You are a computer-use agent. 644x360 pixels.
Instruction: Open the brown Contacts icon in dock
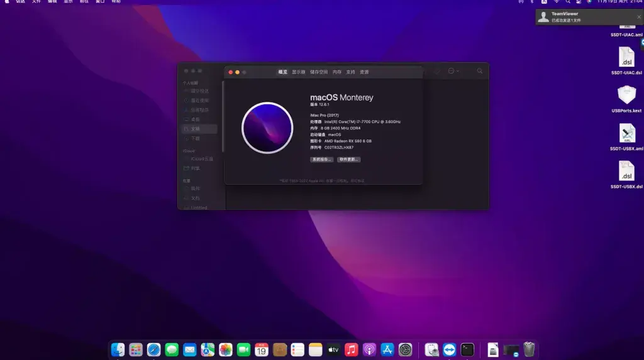point(280,350)
